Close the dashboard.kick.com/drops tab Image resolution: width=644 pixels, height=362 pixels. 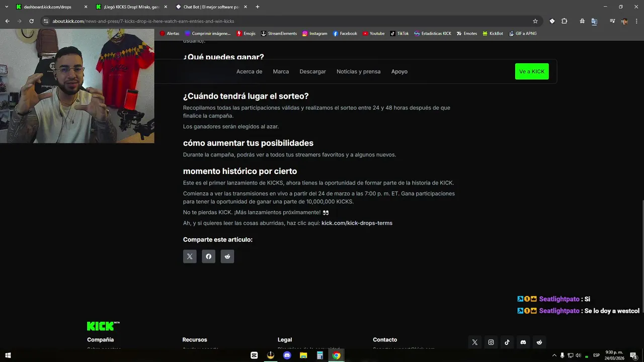pyautogui.click(x=86, y=7)
